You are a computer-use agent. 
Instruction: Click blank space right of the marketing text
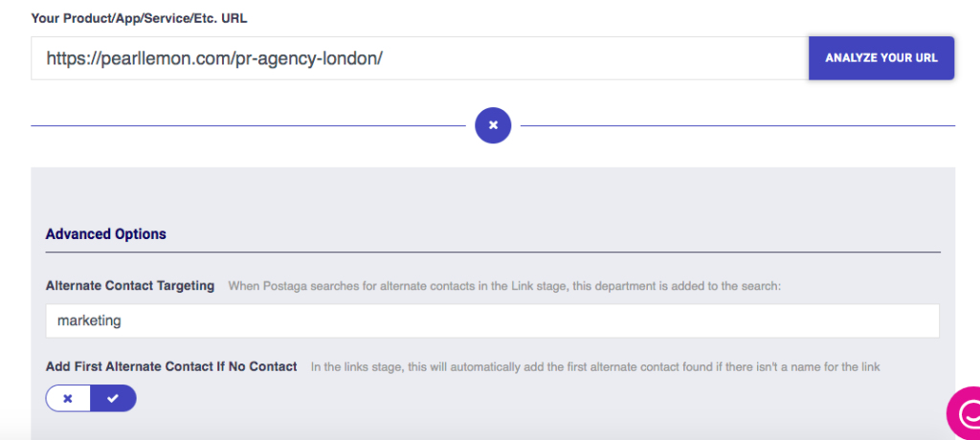click(x=531, y=321)
